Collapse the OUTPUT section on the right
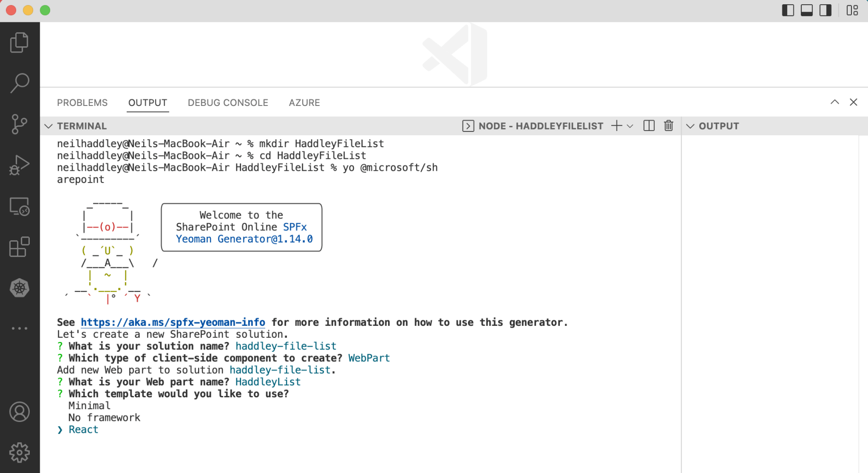Screen dimensions: 868x473 tap(690, 126)
